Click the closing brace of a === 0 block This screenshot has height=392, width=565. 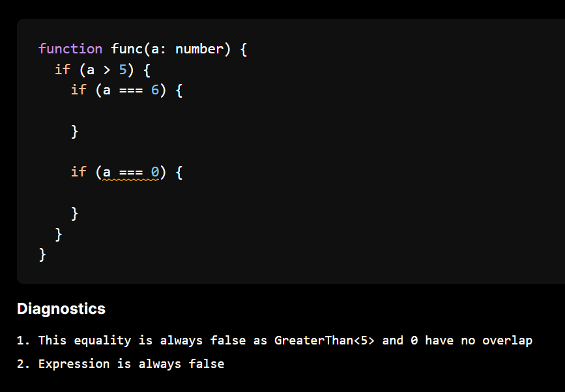click(74, 214)
